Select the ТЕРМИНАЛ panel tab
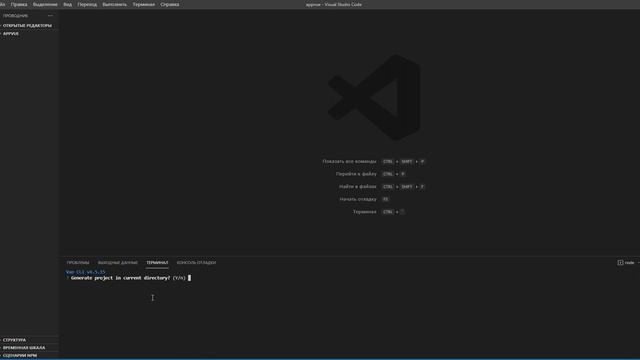This screenshot has height=360, width=640. point(157,262)
